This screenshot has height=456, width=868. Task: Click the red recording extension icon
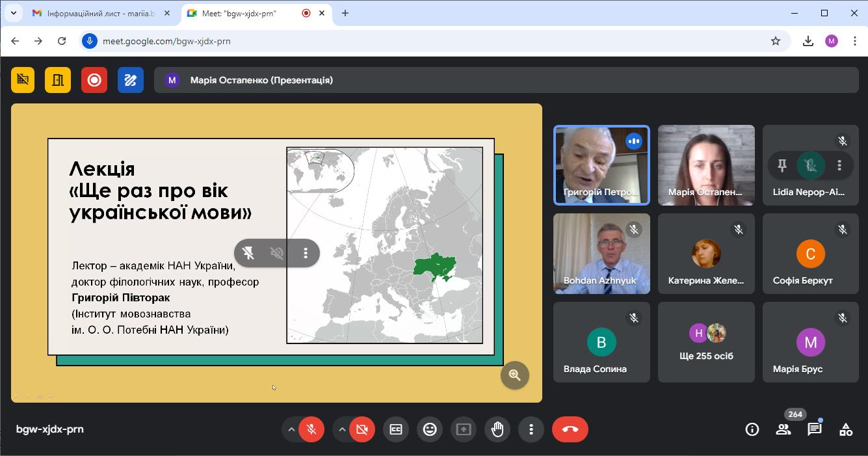pyautogui.click(x=94, y=80)
